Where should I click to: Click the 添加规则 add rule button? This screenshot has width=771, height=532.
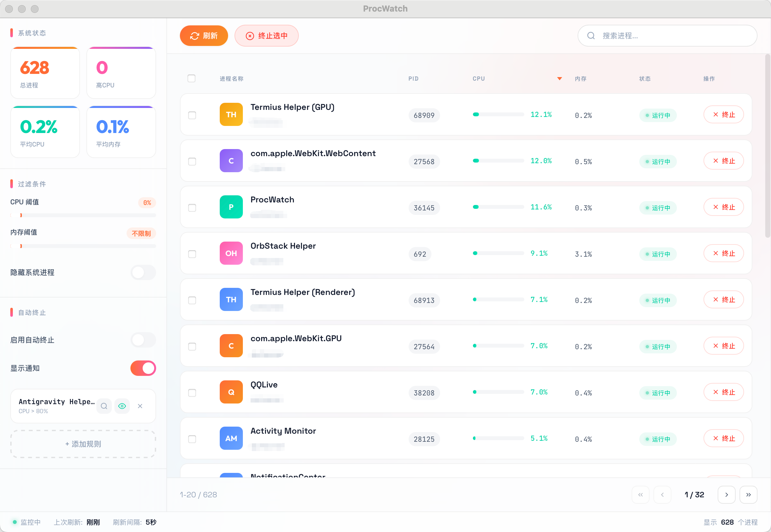(83, 444)
